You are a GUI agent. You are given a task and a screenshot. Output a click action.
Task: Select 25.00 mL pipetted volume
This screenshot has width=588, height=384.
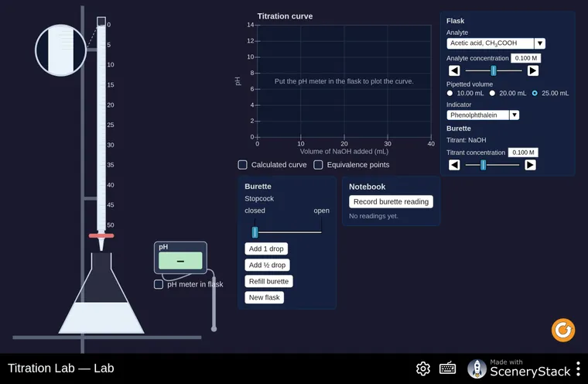pyautogui.click(x=535, y=93)
